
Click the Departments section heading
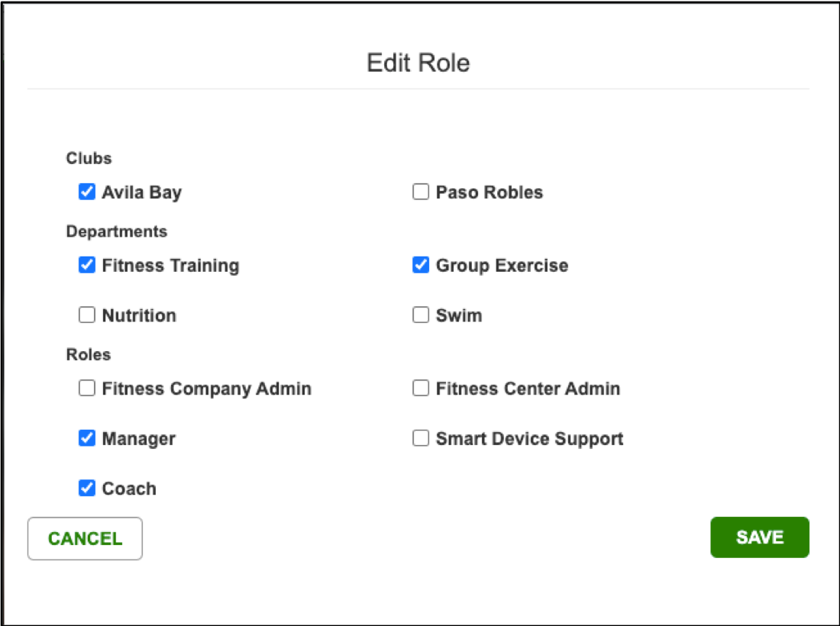(115, 231)
